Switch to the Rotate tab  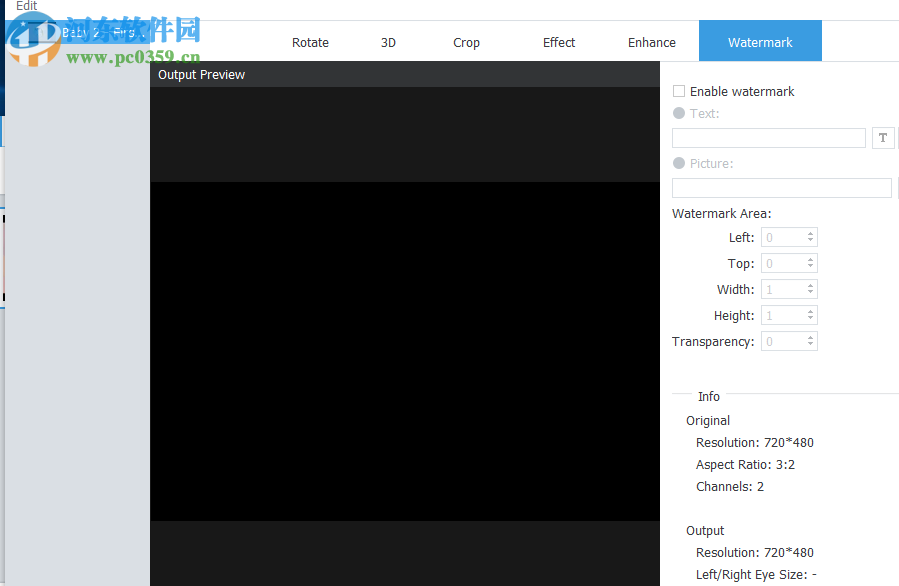click(x=310, y=42)
